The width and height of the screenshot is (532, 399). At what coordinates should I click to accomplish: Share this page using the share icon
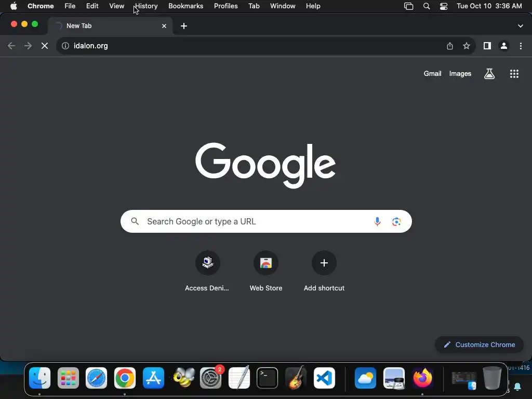point(450,46)
